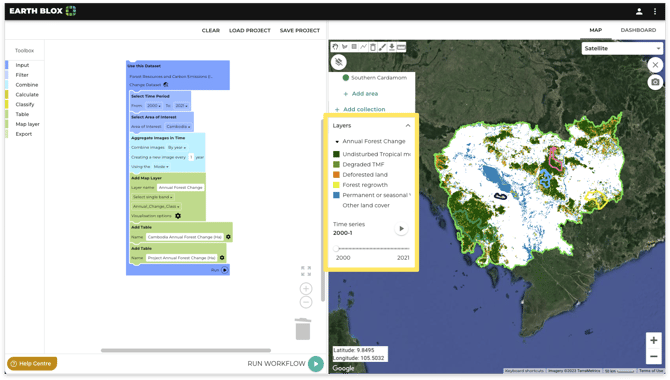
Task: Open the Cambodia area of interest dropdown
Action: tap(178, 127)
